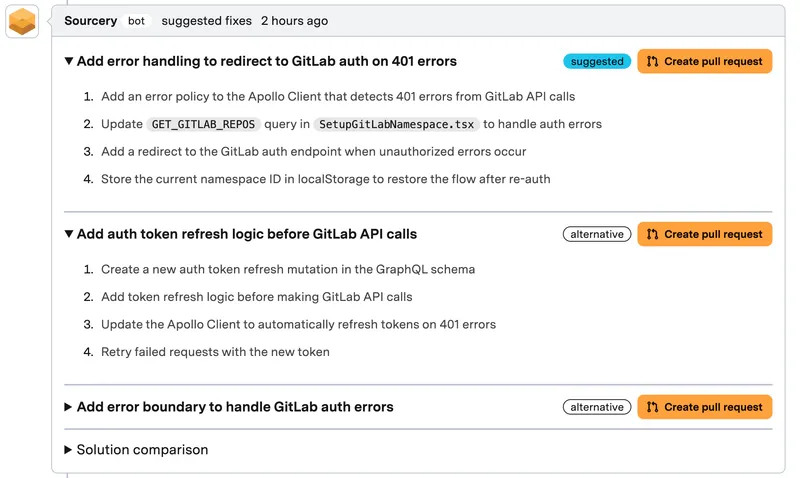The width and height of the screenshot is (800, 478).
Task: Click pull request icon for token refresh fix
Action: pyautogui.click(x=653, y=234)
